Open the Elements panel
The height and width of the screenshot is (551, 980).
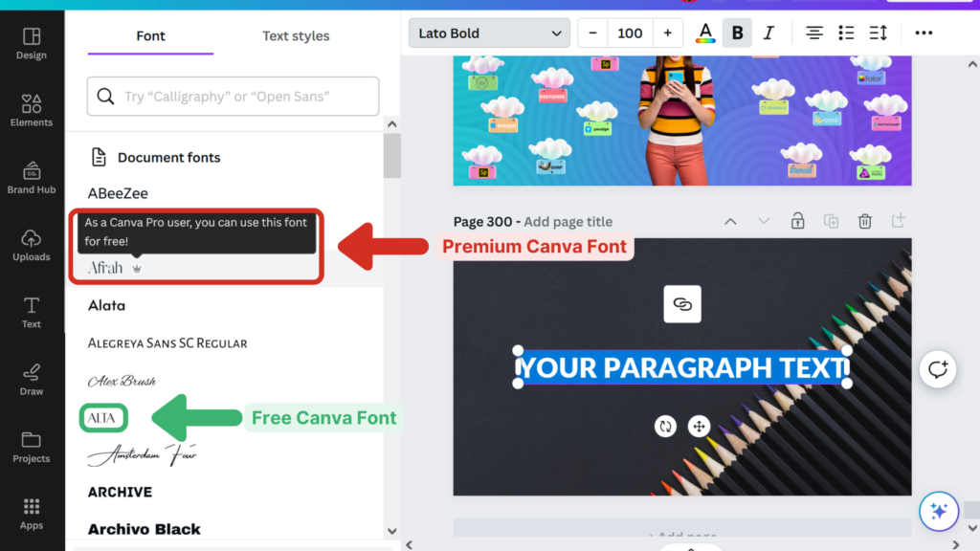pos(32,111)
